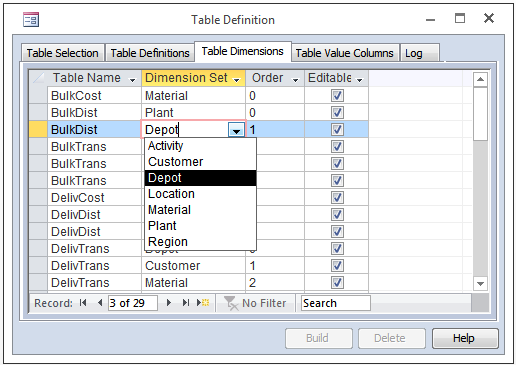The image size is (516, 365).
Task: Click Order value 0 in BulkCost row
Action: point(275,96)
